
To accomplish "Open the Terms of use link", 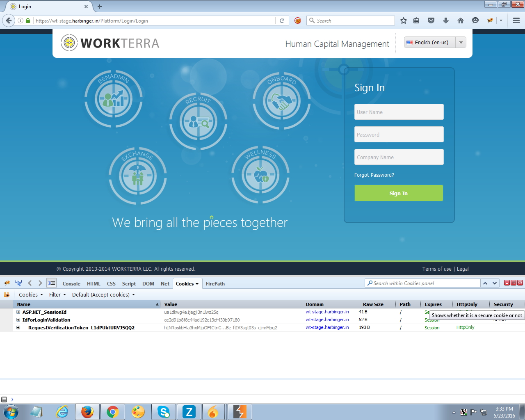I will (x=437, y=269).
